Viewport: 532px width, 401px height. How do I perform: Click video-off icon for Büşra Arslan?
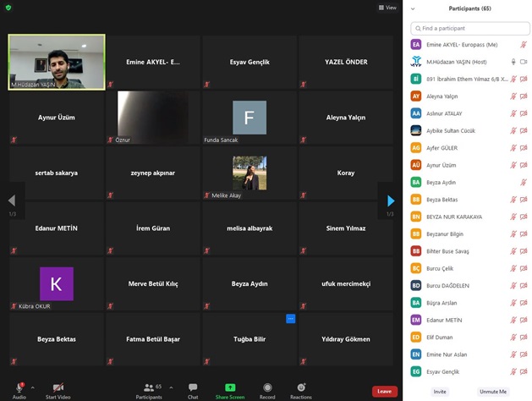pyautogui.click(x=524, y=303)
